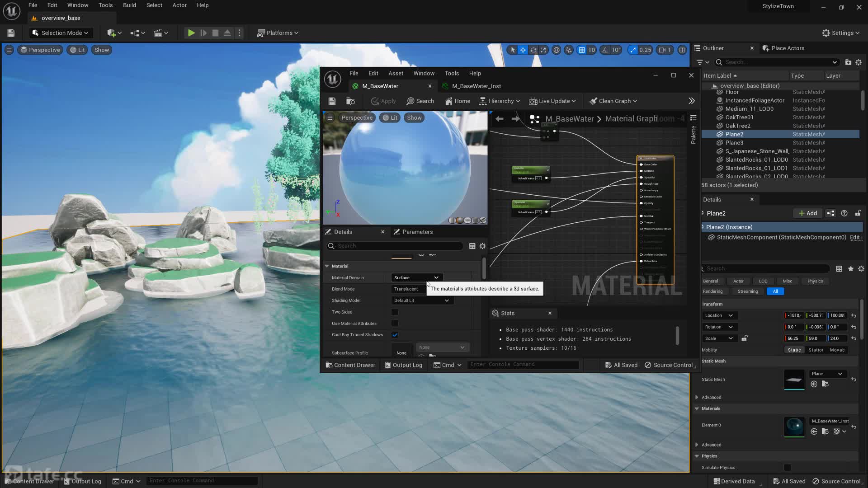Go back in material graph navigation
The height and width of the screenshot is (488, 868).
[500, 119]
